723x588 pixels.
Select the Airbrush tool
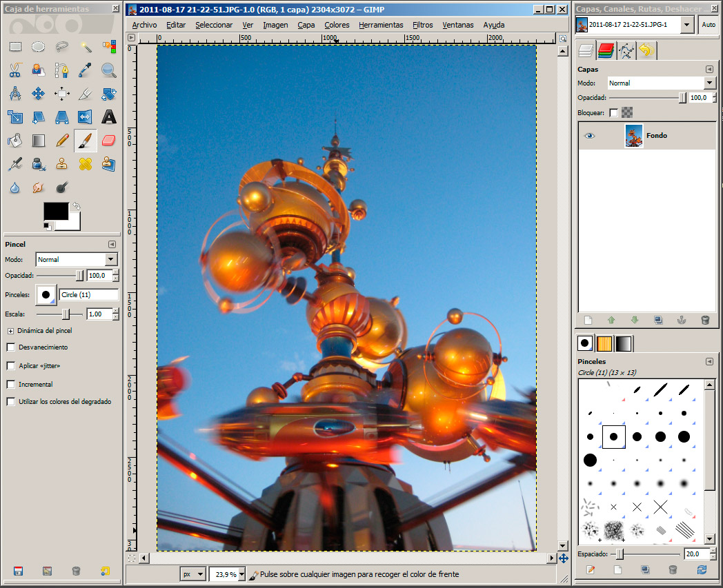coord(15,164)
